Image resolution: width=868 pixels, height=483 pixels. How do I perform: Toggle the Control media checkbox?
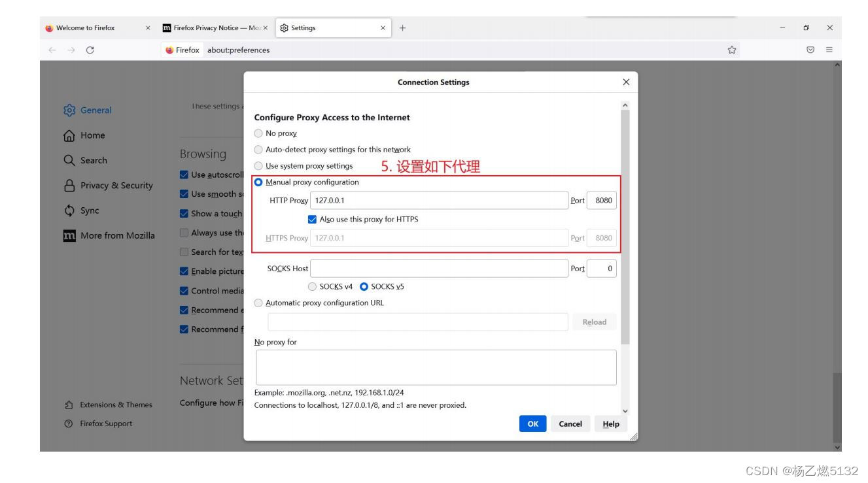[x=184, y=290]
